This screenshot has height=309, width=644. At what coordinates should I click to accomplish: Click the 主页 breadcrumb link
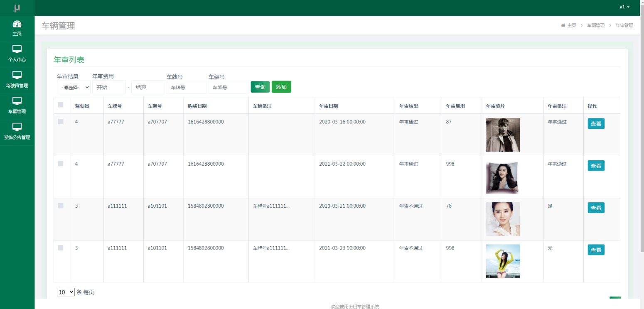point(571,25)
